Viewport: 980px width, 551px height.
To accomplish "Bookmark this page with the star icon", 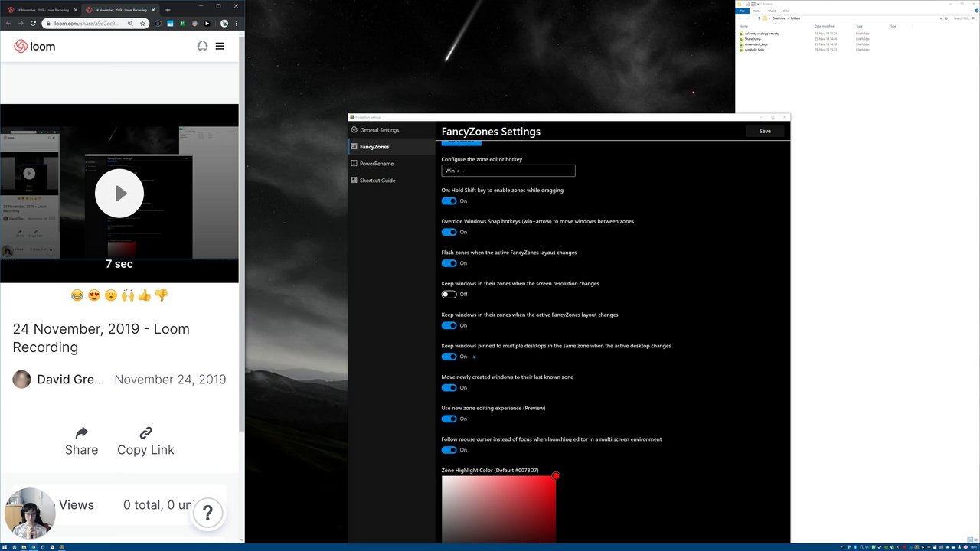I will tap(142, 24).
